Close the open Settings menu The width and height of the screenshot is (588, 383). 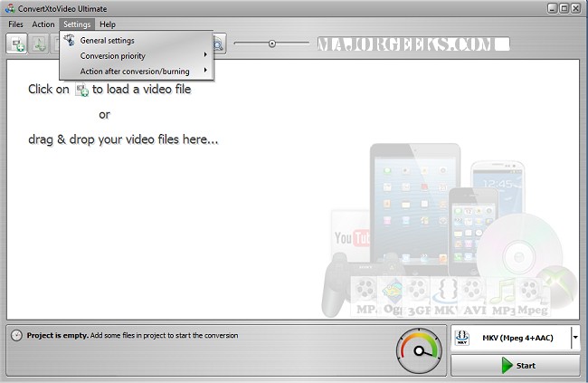point(77,24)
